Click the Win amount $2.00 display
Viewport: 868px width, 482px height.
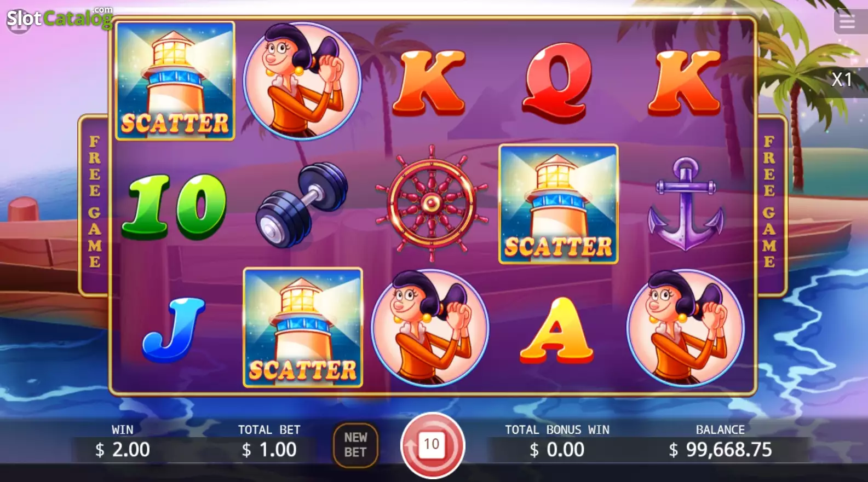click(x=123, y=450)
